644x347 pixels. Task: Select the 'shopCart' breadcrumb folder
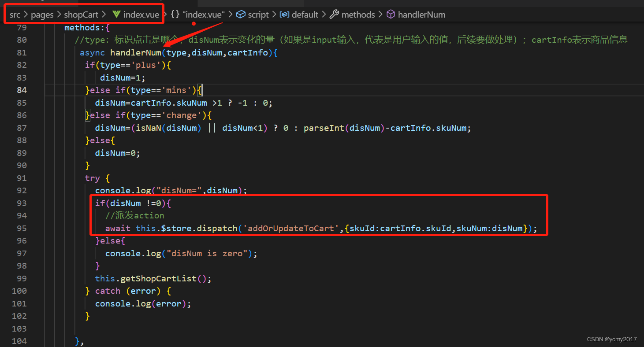82,15
